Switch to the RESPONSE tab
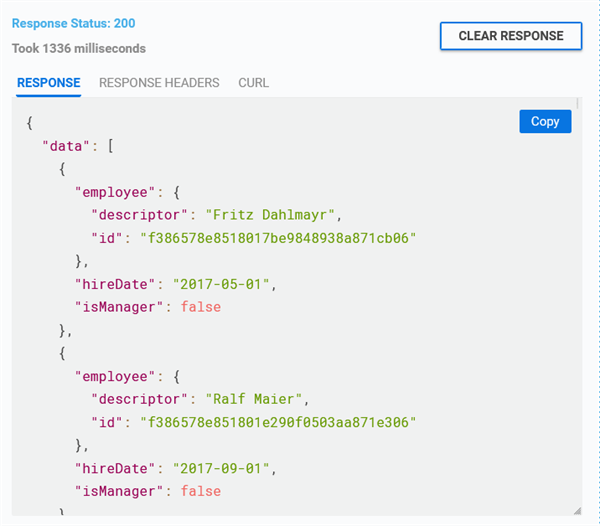 pos(49,83)
